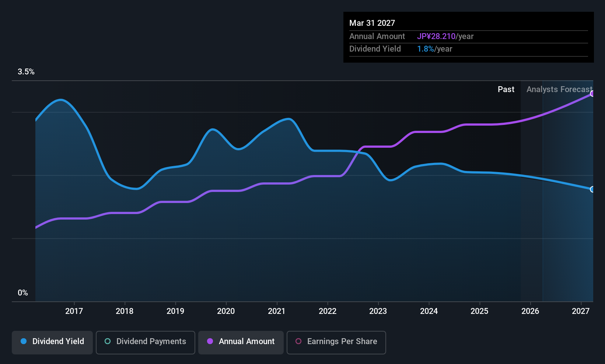This screenshot has height=364, width=605.
Task: Click the purple Annual Amount endpoint marker
Action: coord(592,94)
